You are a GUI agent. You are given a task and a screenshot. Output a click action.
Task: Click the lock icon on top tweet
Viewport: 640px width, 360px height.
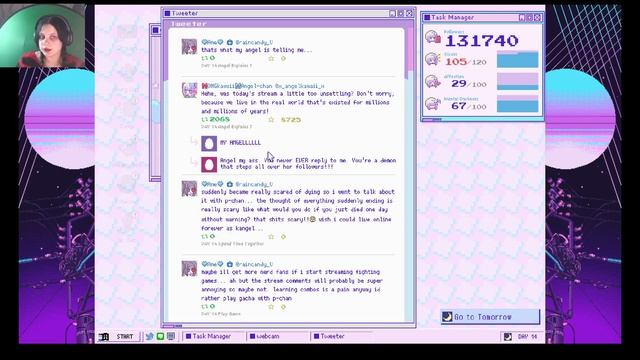pyautogui.click(x=230, y=42)
